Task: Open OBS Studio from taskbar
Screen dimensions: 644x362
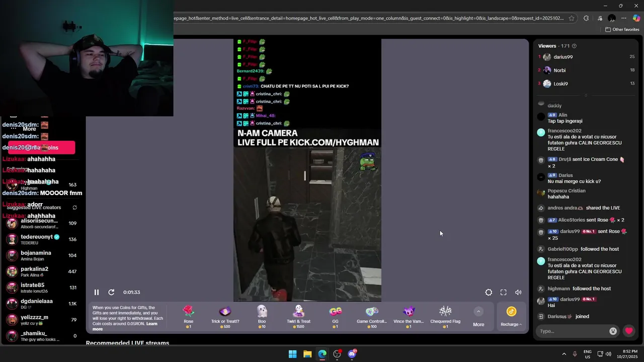Action: pyautogui.click(x=337, y=354)
